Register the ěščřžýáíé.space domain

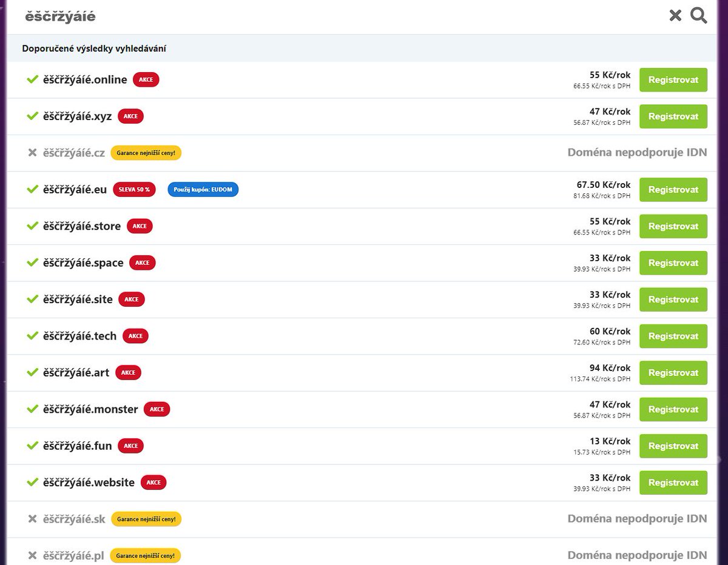(673, 263)
